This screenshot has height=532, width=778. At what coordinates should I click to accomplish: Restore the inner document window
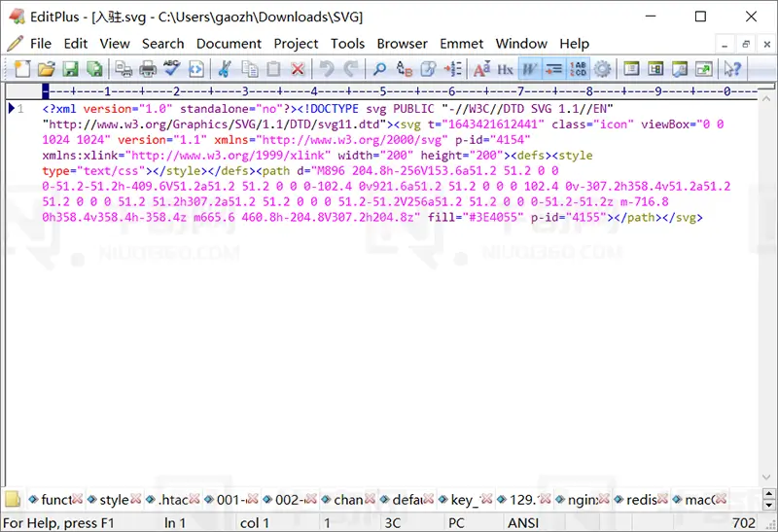coord(746,44)
